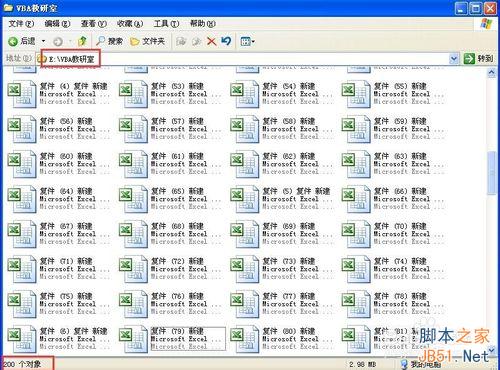Click the vertical scrollbar up arrow

[x=491, y=72]
